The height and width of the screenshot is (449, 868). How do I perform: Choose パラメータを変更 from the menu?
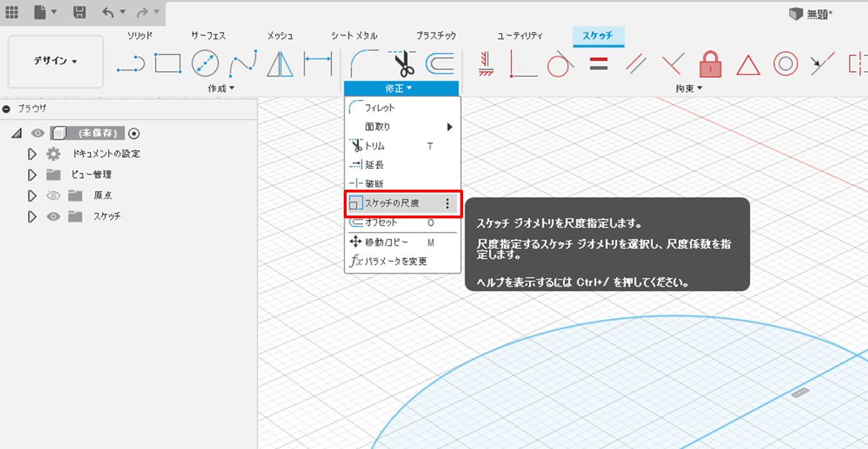[402, 261]
